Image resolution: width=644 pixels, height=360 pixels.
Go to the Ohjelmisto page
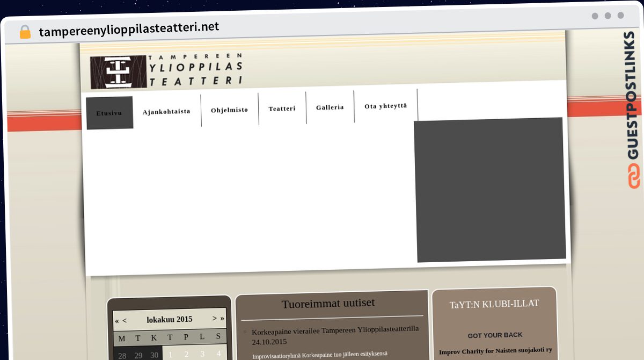pyautogui.click(x=229, y=110)
